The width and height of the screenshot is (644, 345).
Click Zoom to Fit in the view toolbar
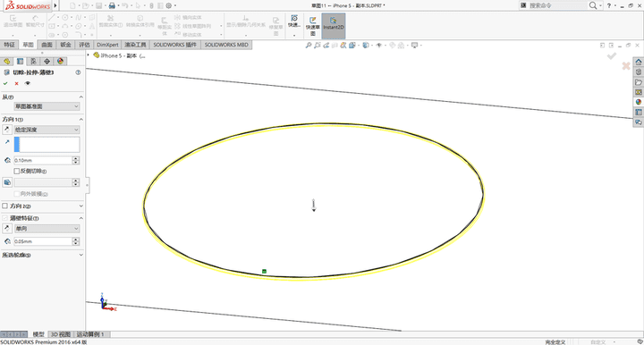click(x=309, y=46)
